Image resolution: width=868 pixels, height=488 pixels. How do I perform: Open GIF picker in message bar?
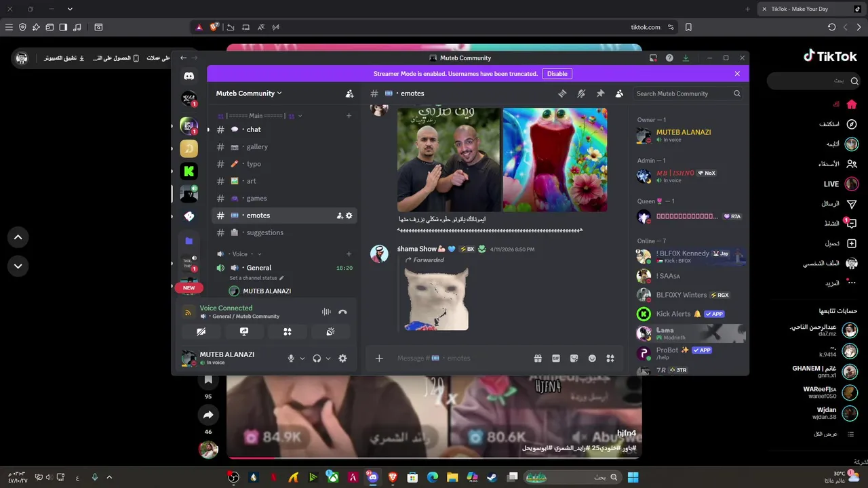coord(556,358)
